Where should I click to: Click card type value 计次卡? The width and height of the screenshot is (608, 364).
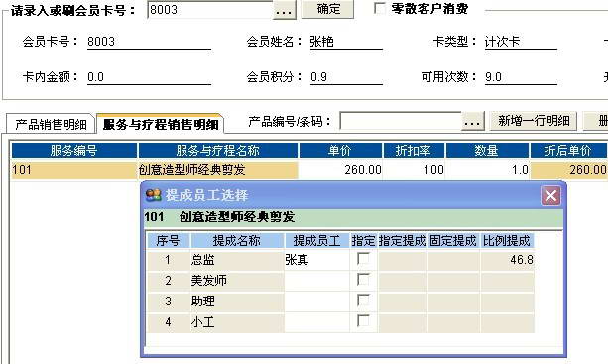502,41
